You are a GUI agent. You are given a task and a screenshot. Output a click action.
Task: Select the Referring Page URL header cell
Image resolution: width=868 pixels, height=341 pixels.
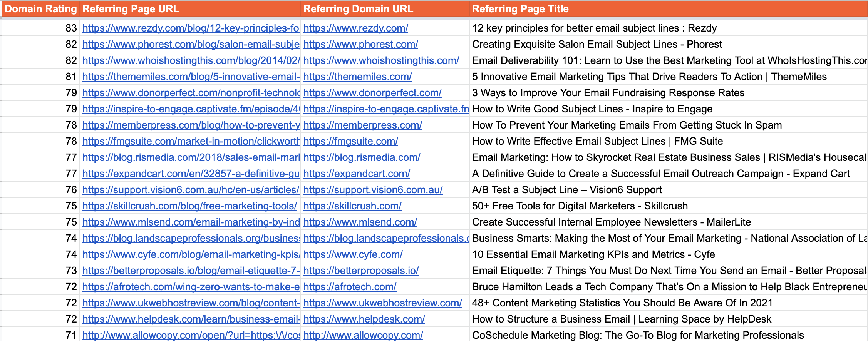[x=190, y=9]
